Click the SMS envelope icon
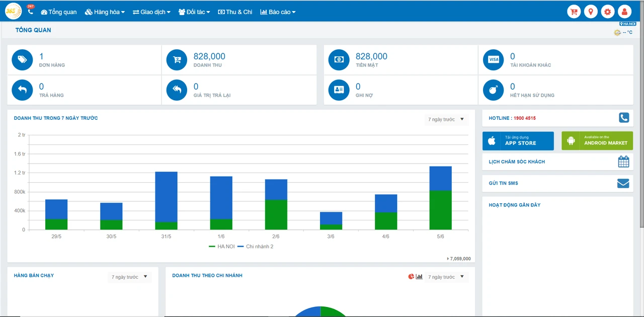Screen dimensions: 644x317 pyautogui.click(x=623, y=183)
